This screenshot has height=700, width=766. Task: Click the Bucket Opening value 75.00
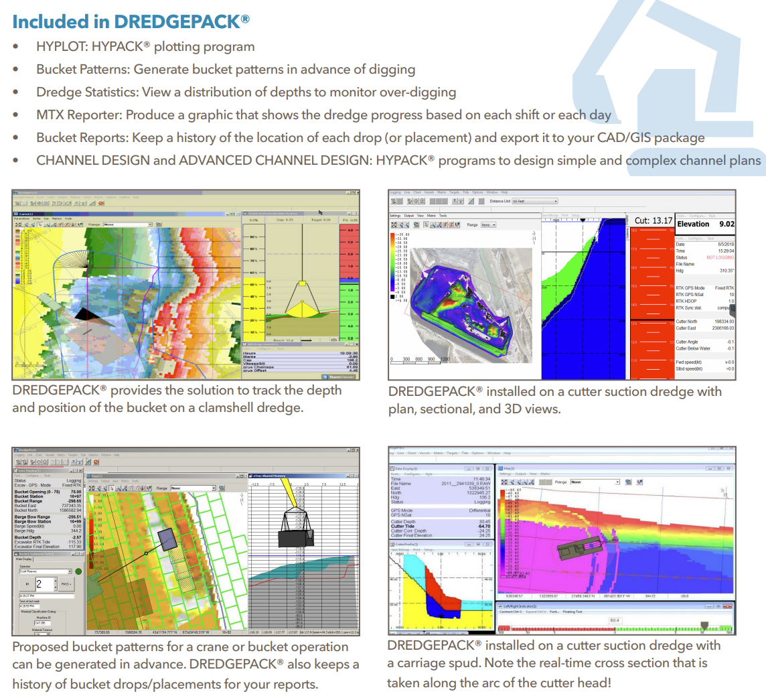tap(76, 492)
